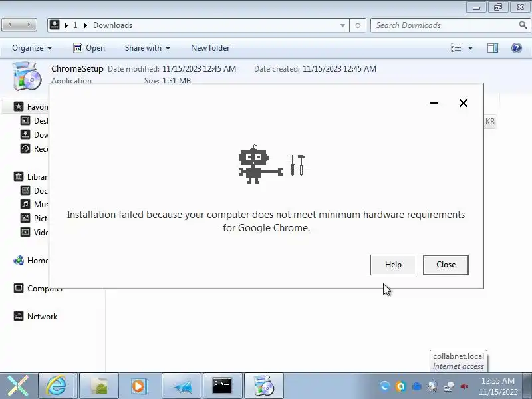Screen dimensions: 532x399
Task: Open Explorer help via question mark icon
Action: [x=517, y=48]
